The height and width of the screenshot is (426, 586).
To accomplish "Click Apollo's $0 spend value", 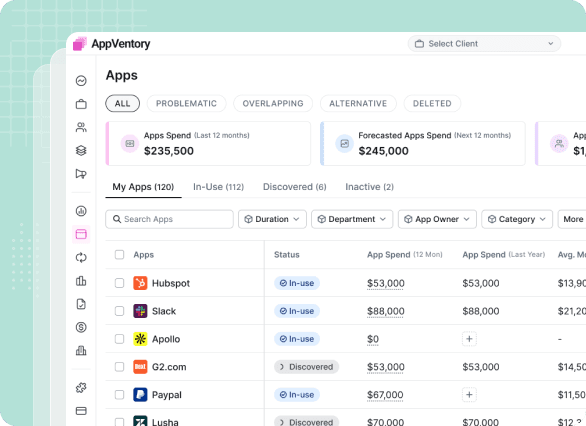I will 373,339.
